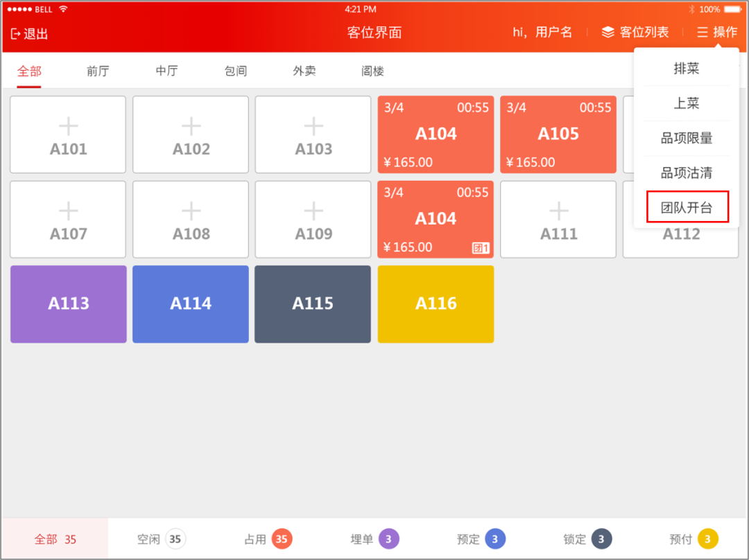Tap the plus icon on table A108
The image size is (749, 560).
coord(191,211)
